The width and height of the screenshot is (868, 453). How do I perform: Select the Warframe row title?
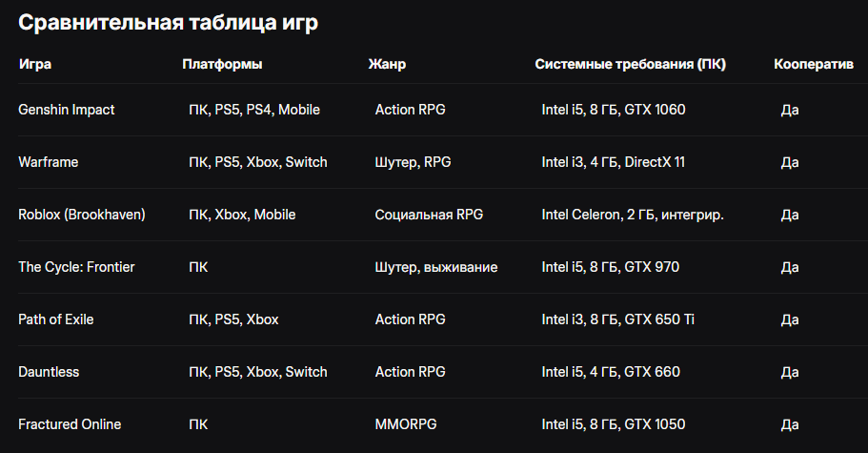pyautogui.click(x=49, y=162)
